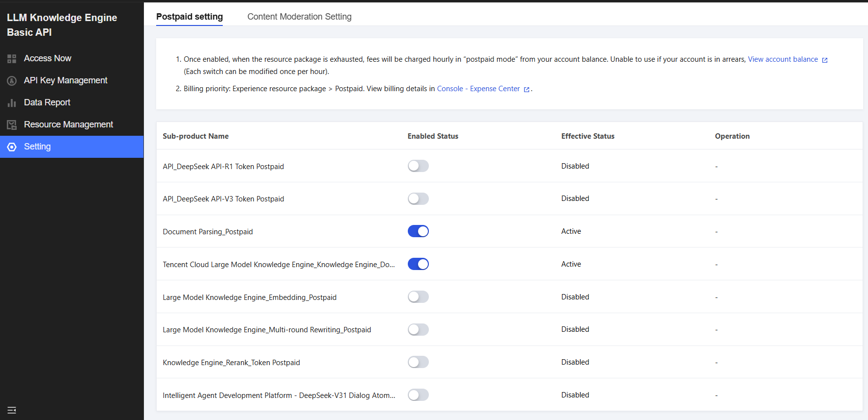
Task: Enable API_DeepSeek API-V3 Token Postpaid toggle
Action: click(418, 198)
